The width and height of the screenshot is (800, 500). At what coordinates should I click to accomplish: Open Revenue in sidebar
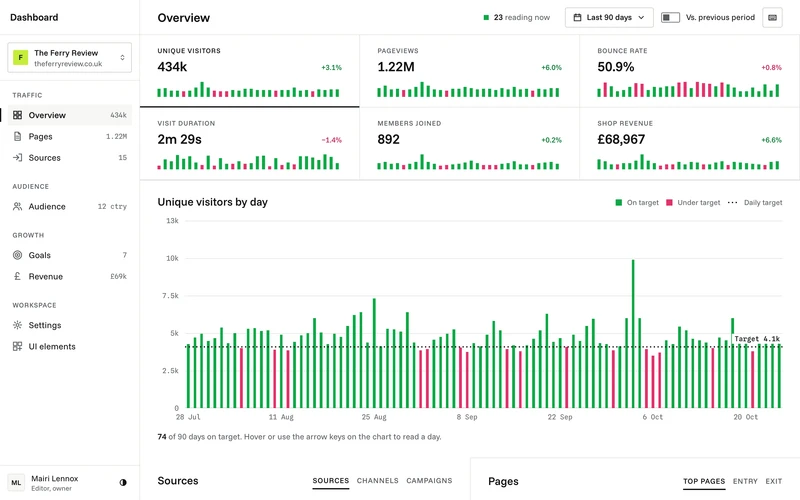click(69, 277)
